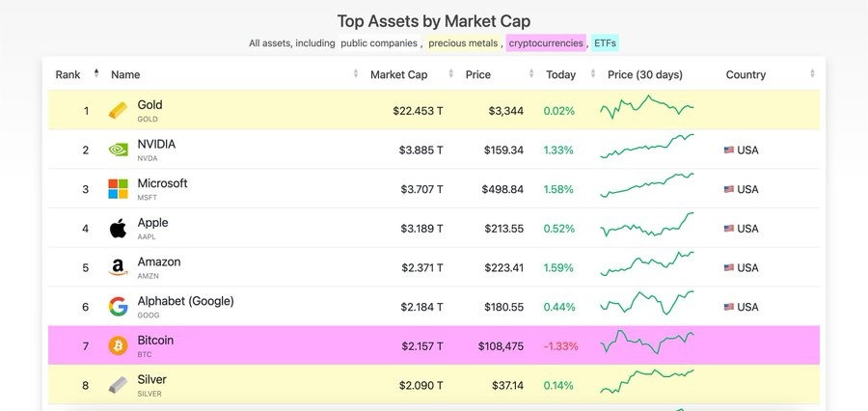Viewport: 868px width, 411px height.
Task: Filter by public companies category
Action: tap(379, 43)
